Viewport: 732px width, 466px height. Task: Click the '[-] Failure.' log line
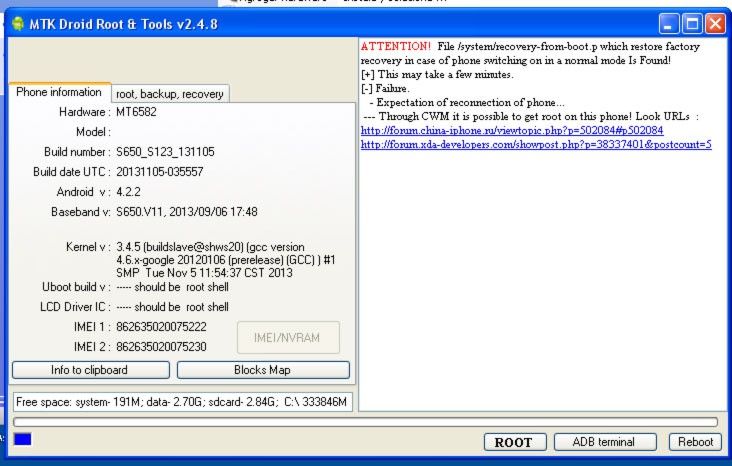pos(385,88)
